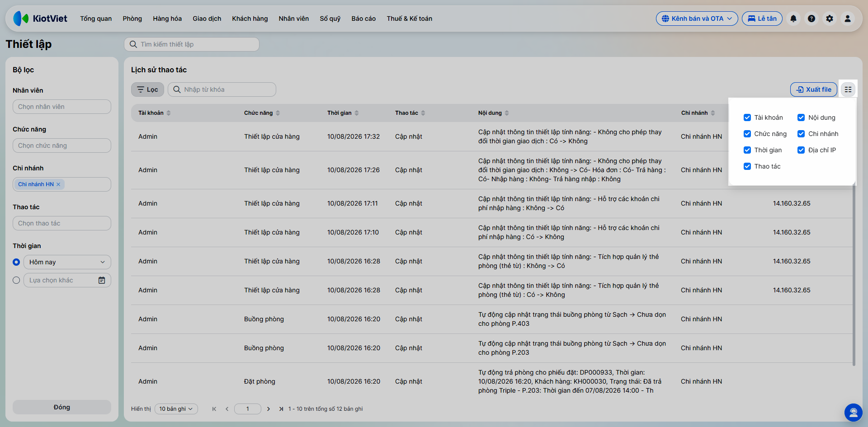Viewport: 868px width, 427px height.
Task: Open the Chi nhánh filter selector
Action: 62,184
